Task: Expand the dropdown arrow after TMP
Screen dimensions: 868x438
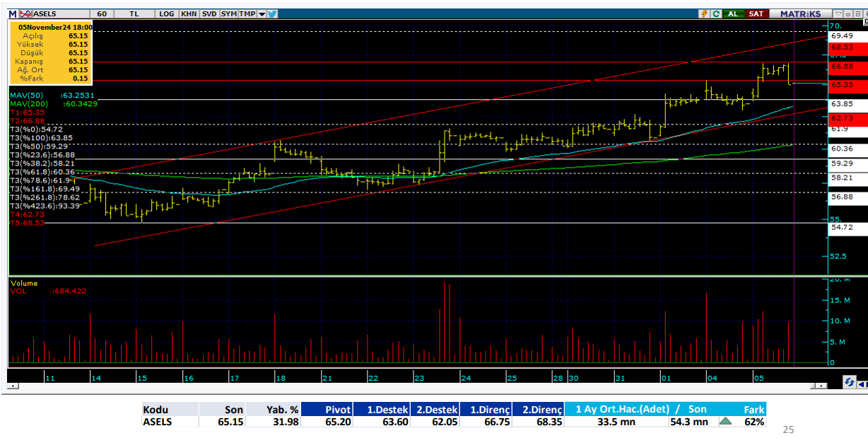Action: 262,13
